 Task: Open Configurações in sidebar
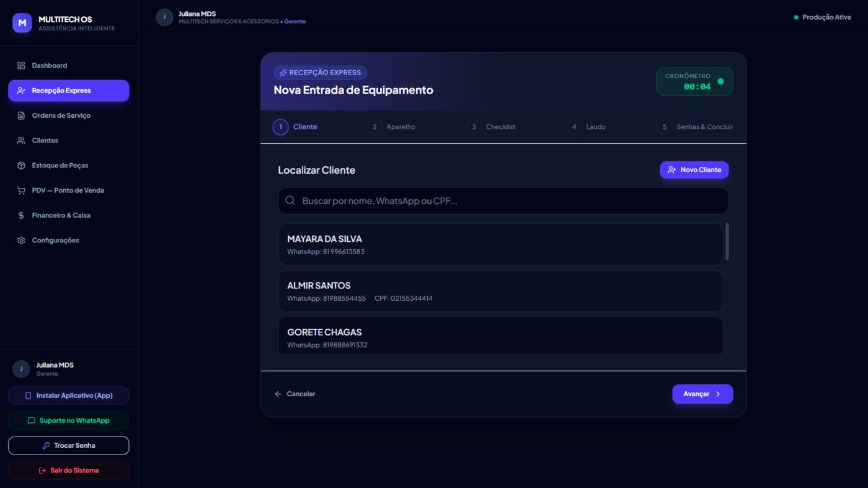pyautogui.click(x=69, y=241)
